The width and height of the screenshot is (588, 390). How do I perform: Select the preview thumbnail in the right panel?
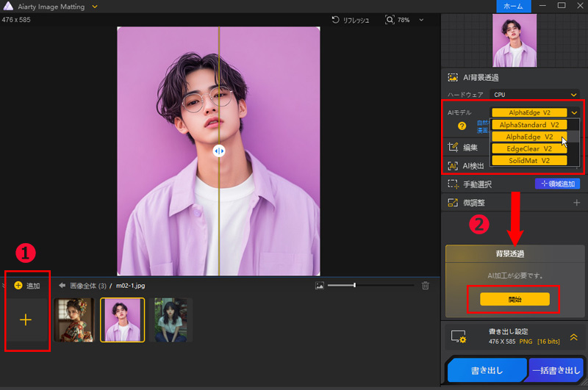(x=514, y=40)
